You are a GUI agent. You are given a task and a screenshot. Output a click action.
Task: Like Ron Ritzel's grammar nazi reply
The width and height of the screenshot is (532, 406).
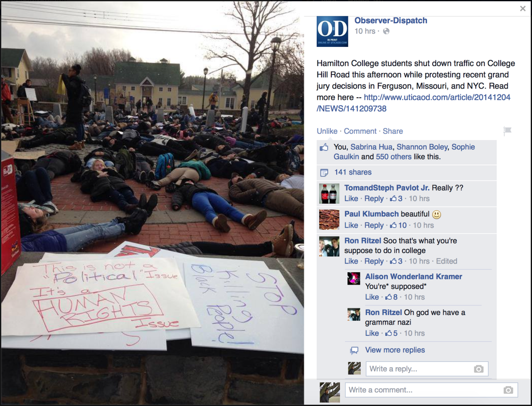pos(372,333)
